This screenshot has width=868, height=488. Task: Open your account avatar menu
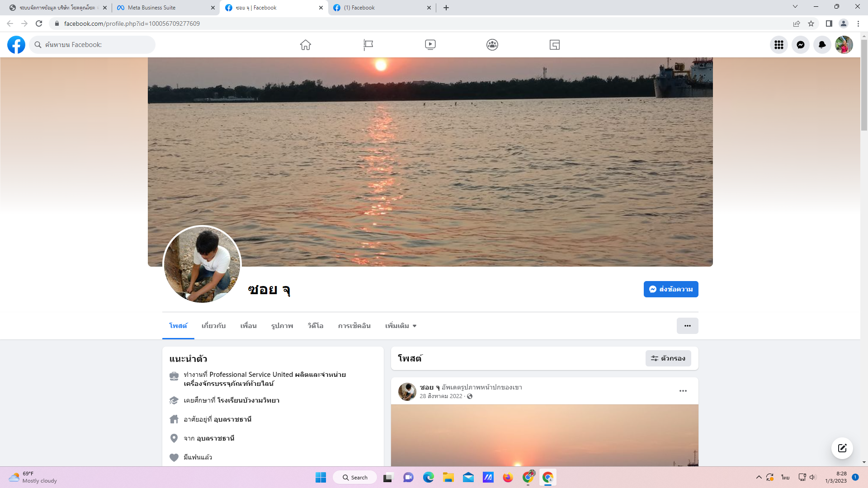point(844,45)
